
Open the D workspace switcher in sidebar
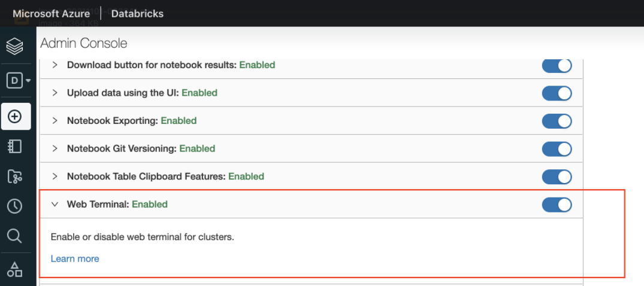click(18, 80)
